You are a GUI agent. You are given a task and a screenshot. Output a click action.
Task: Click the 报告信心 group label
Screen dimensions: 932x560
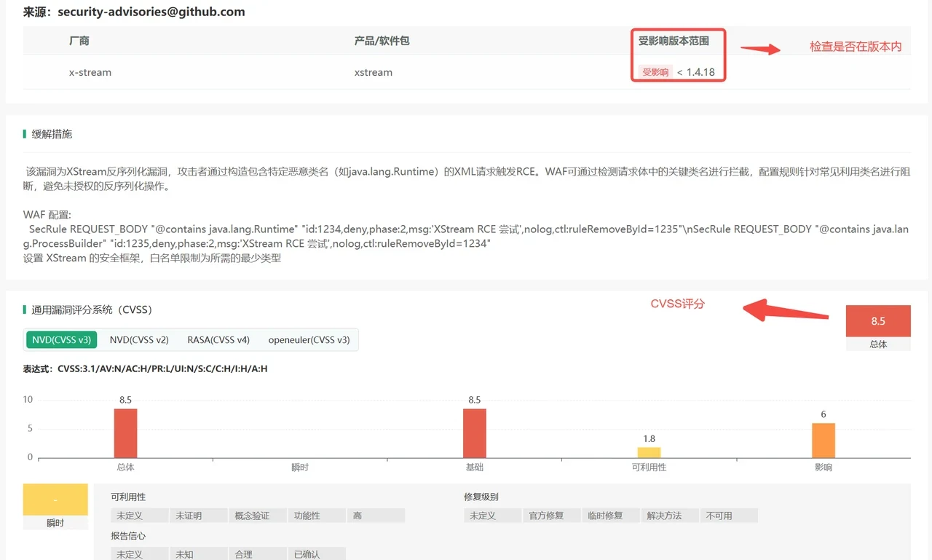pyautogui.click(x=128, y=535)
